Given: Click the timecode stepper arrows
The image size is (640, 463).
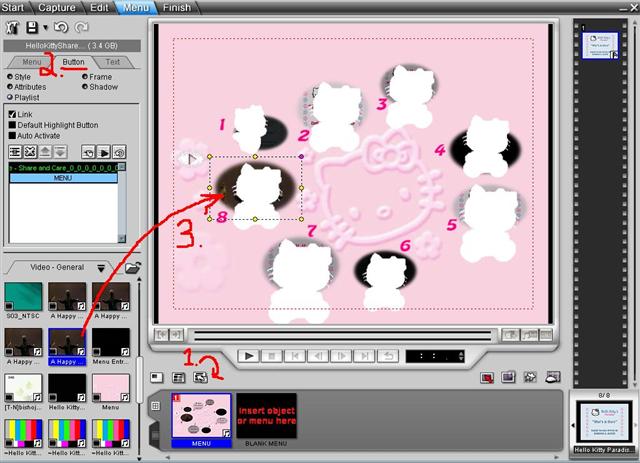Looking at the screenshot, I should click(x=461, y=356).
